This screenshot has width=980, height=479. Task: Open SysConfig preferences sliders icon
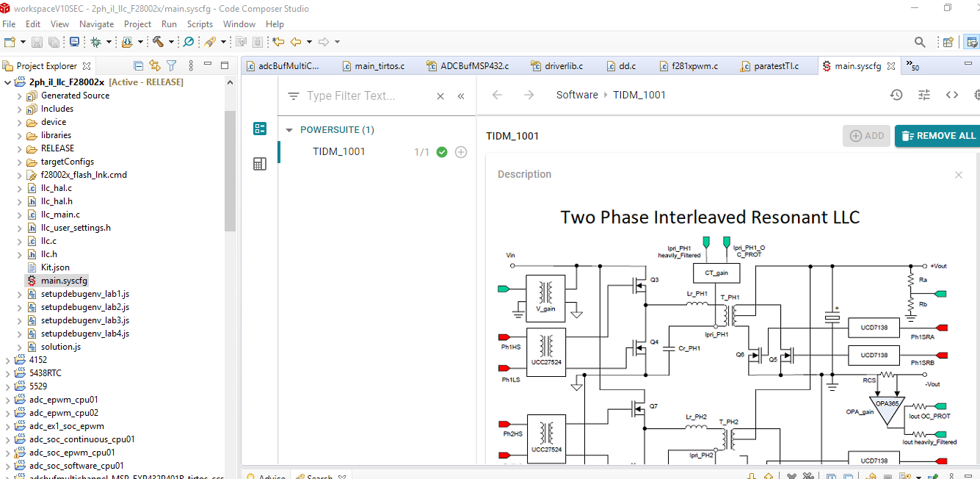click(924, 95)
